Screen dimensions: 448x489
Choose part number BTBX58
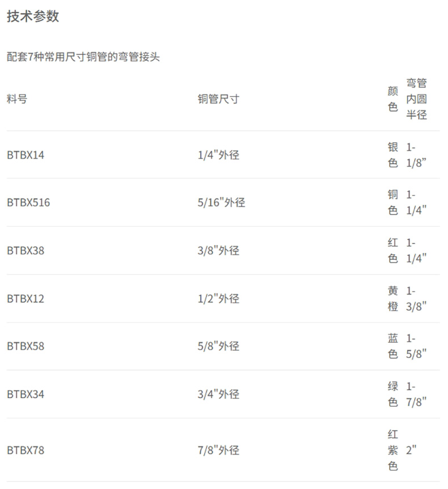(26, 346)
